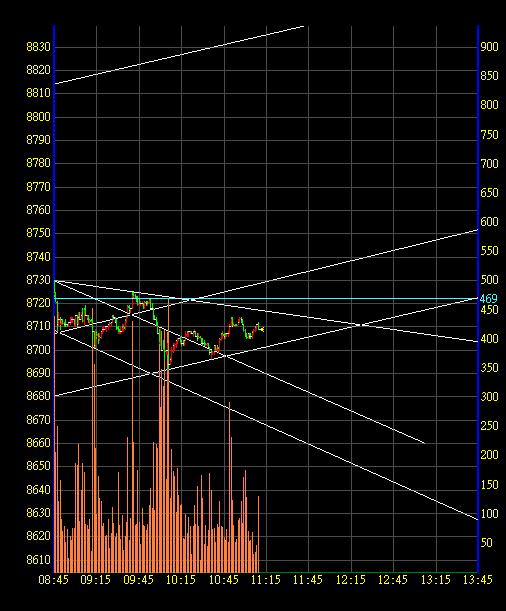Viewport: 506px width, 611px height.
Task: Click the 11:15 time axis label
Action: pyautogui.click(x=266, y=580)
